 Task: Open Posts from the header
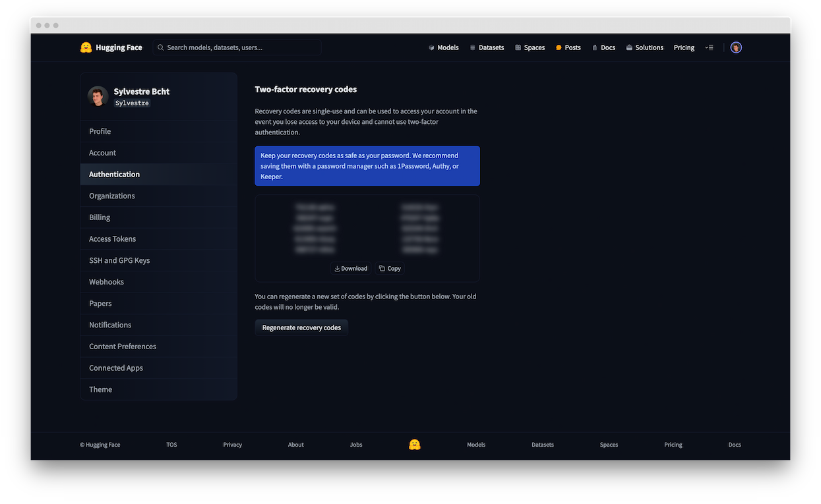click(568, 47)
